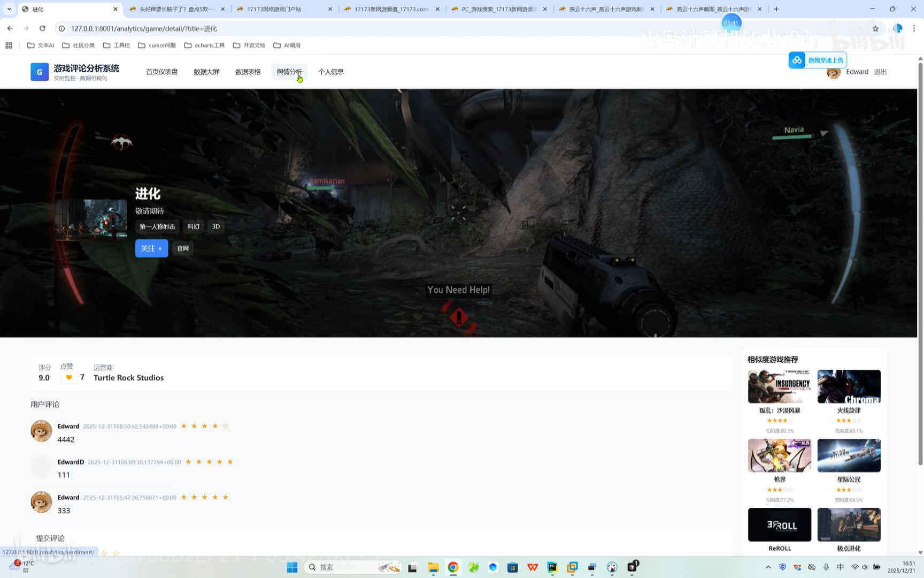Screen dimensions: 924x578
Task: Toggle follow with the 关注 + button
Action: (151, 248)
